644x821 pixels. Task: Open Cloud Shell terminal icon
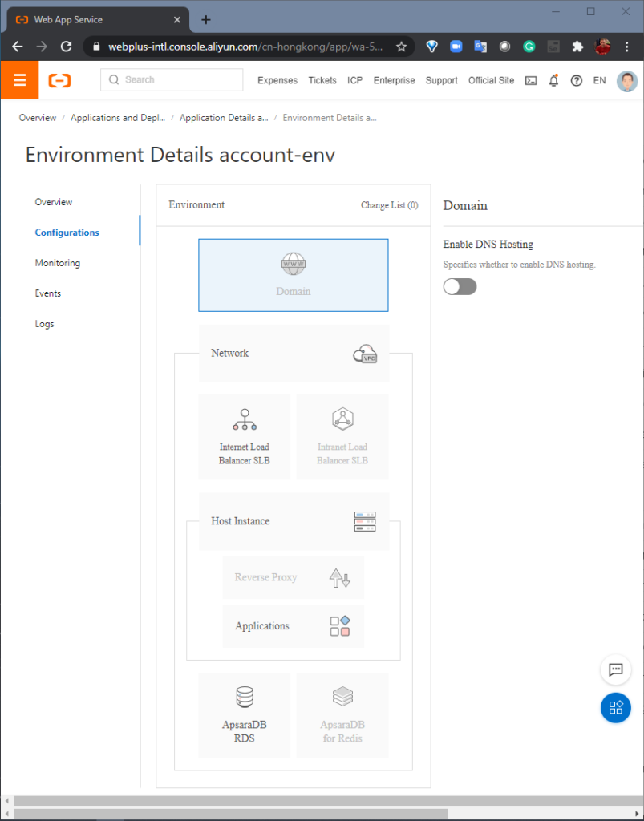tap(531, 81)
